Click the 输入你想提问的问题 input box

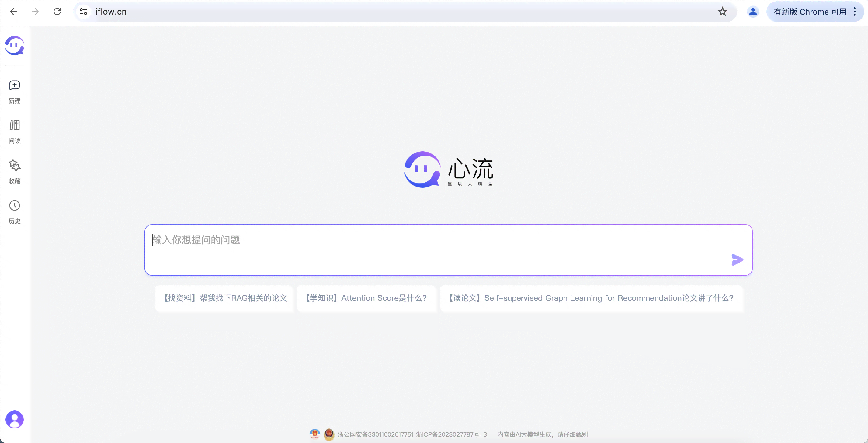(448, 250)
